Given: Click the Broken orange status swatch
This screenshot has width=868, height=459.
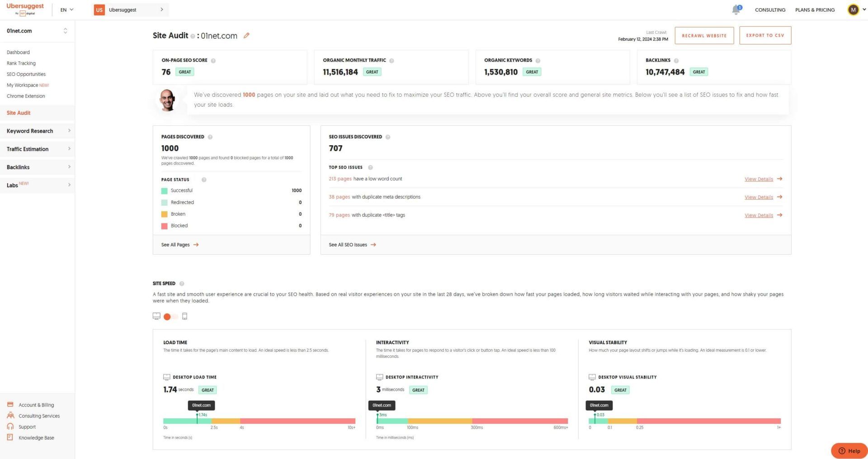Looking at the screenshot, I should pos(164,214).
